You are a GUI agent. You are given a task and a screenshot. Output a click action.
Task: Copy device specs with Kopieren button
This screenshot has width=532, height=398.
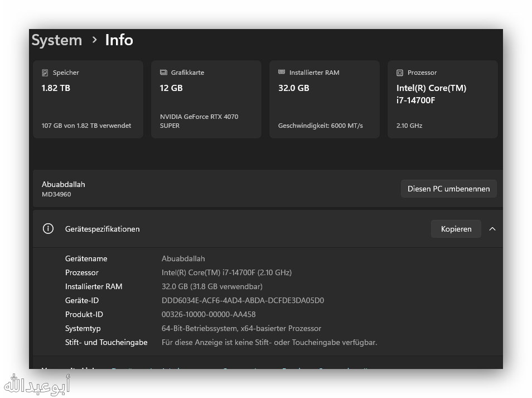tap(456, 229)
